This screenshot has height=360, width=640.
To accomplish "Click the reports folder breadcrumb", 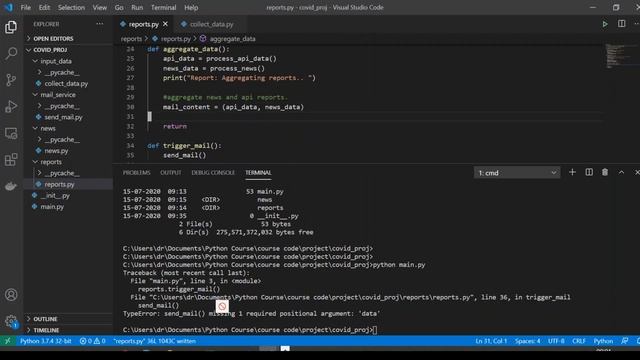I will pos(131,39).
